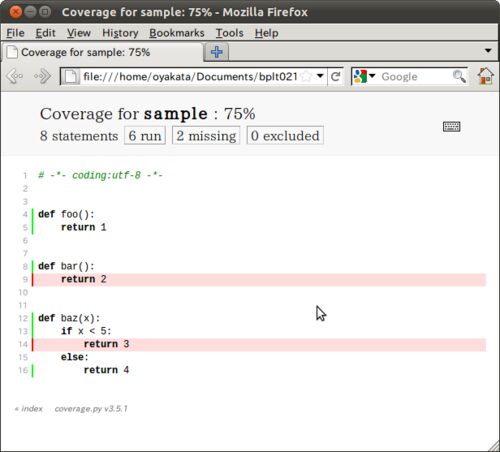
Task: Open the URL bar history dropdown arrow
Action: click(x=320, y=76)
